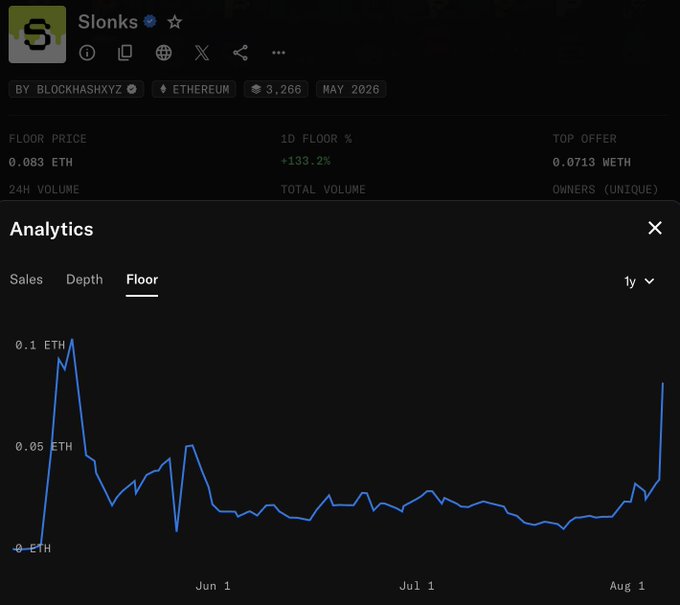Click the 0.1 ETH axis label

pos(40,345)
